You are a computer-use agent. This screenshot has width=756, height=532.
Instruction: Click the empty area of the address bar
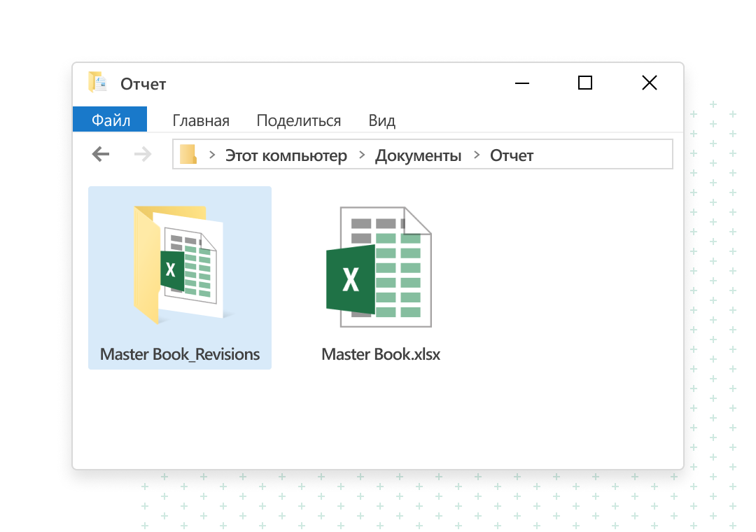[x=602, y=155]
